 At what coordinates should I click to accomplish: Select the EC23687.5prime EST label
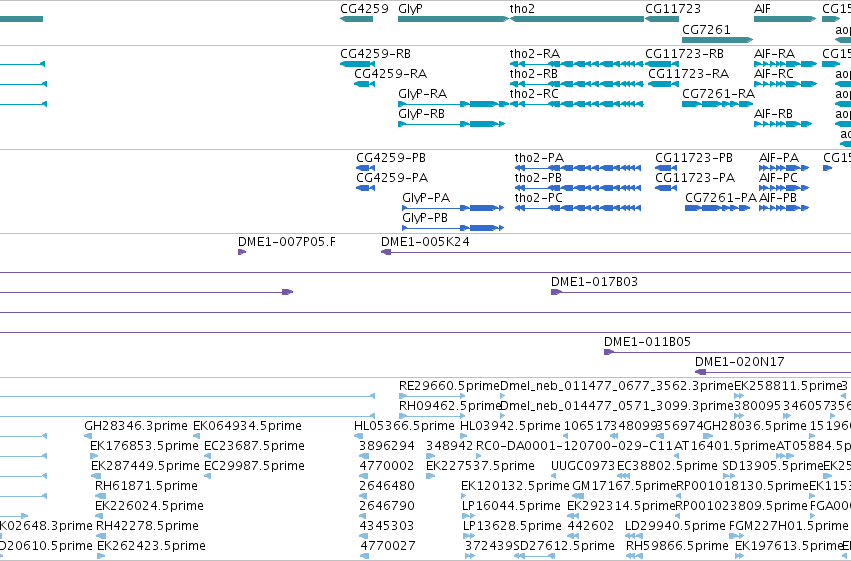254,446
